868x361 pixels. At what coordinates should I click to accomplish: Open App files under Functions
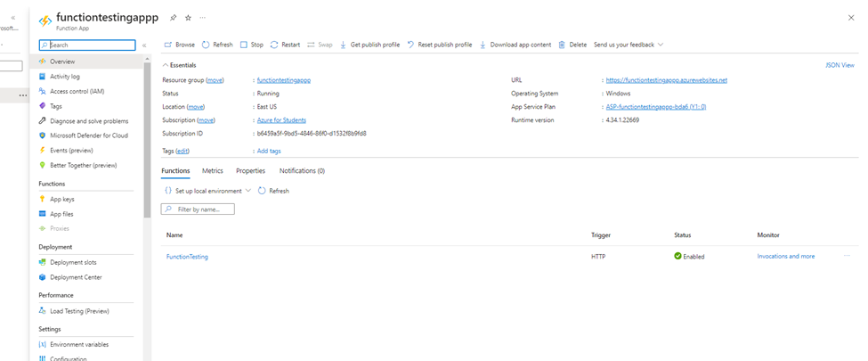click(x=61, y=214)
